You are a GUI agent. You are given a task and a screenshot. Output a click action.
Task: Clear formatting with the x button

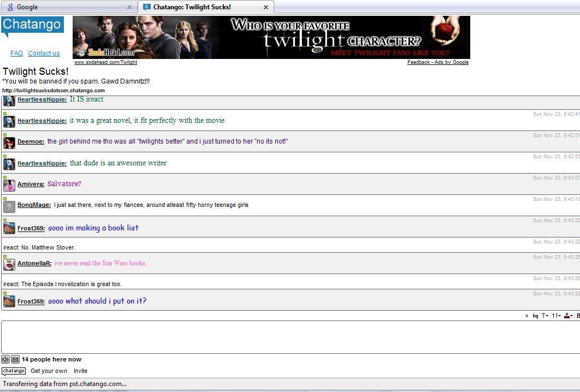[x=526, y=316]
